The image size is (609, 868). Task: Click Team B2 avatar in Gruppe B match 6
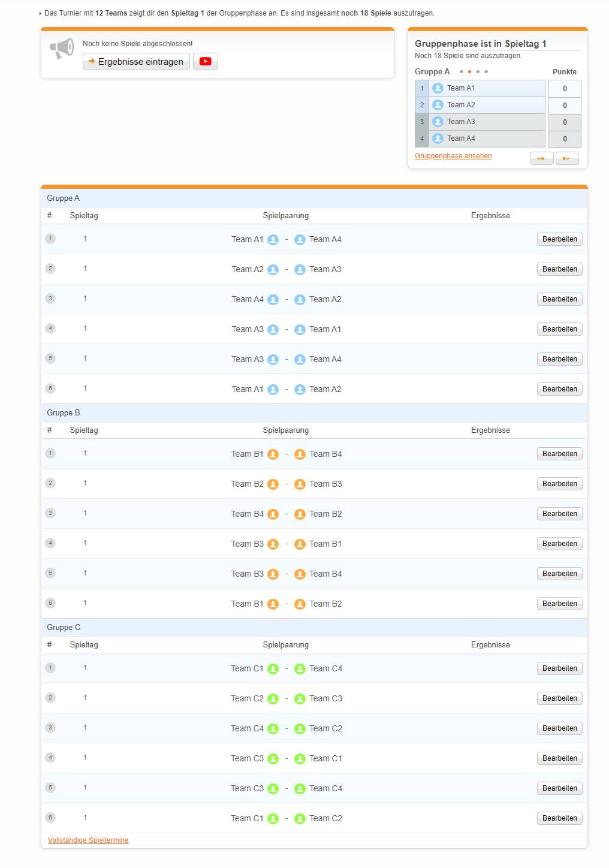pyautogui.click(x=300, y=604)
